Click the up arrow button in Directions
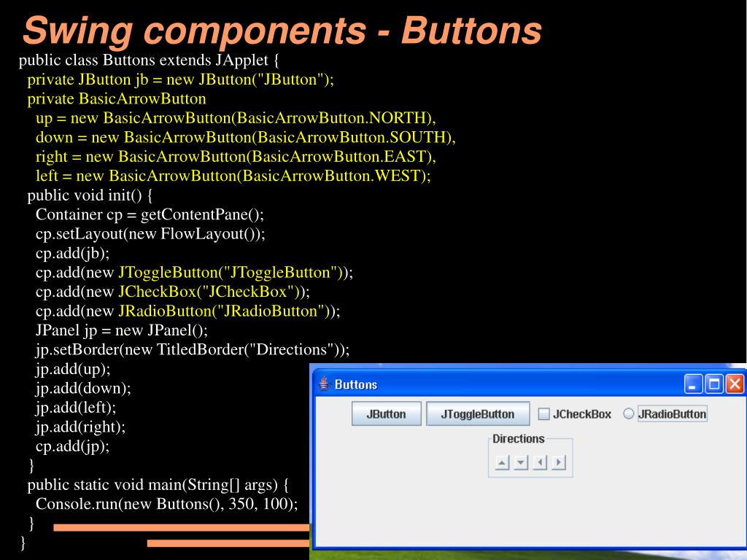This screenshot has height=560, width=747. (502, 462)
